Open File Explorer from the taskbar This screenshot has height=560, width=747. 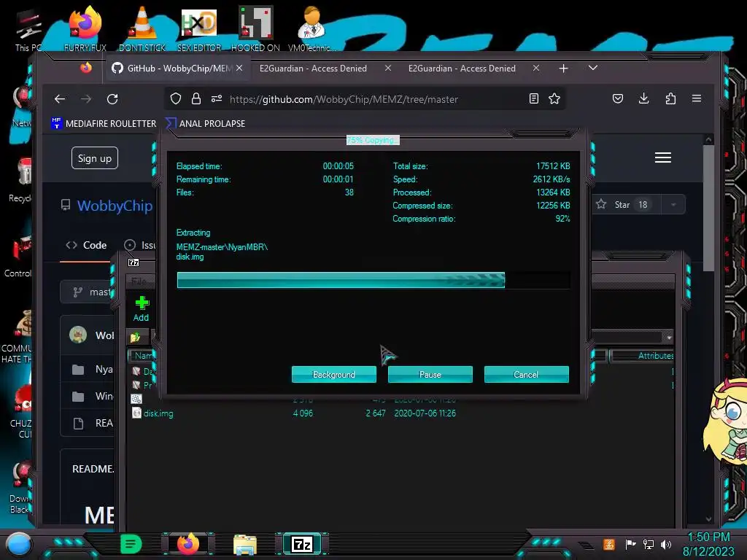tap(245, 544)
